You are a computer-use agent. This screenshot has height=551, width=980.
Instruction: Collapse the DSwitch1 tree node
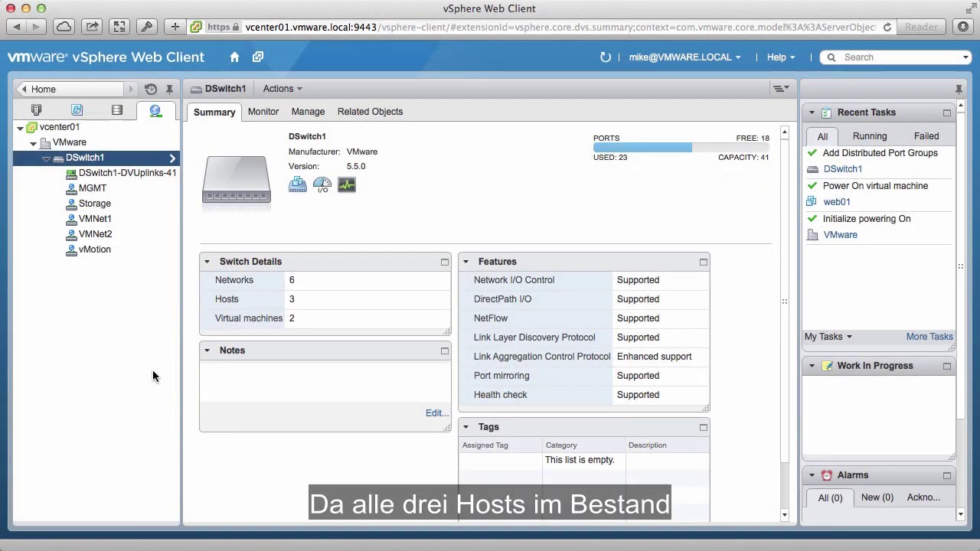(x=46, y=158)
